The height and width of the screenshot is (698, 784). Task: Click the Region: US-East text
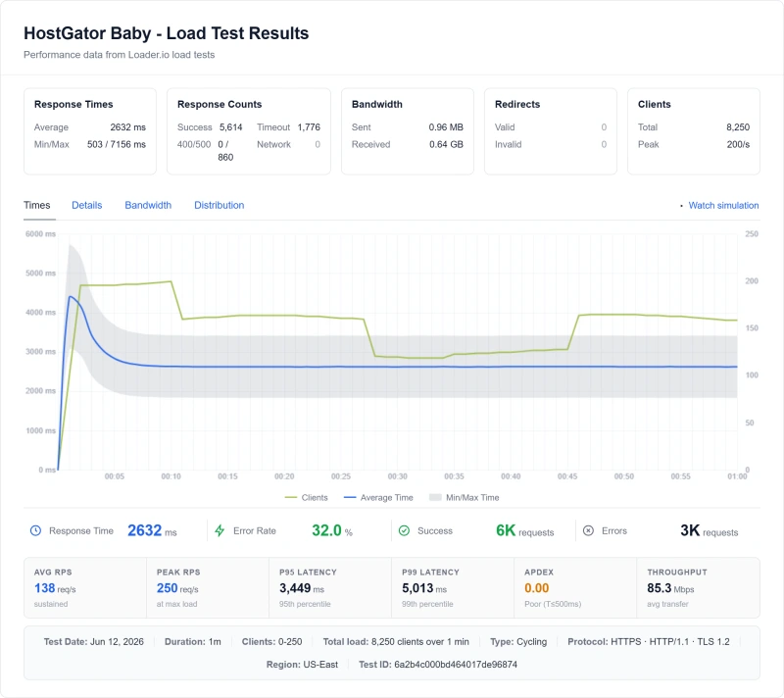point(302,664)
